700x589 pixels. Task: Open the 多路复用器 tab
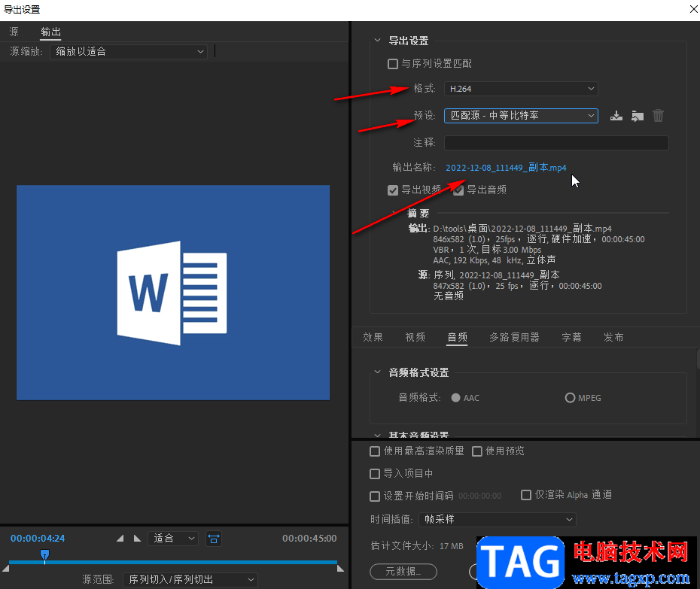pos(514,337)
